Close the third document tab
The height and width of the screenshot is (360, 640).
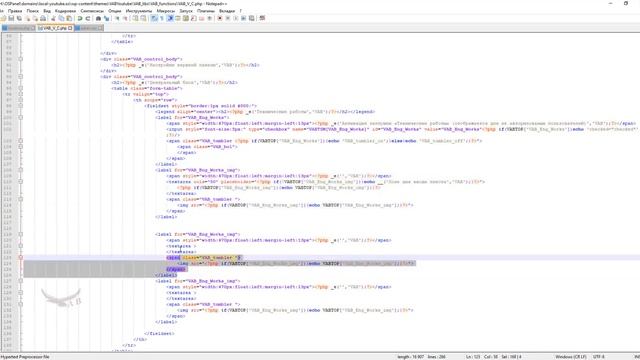point(100,28)
